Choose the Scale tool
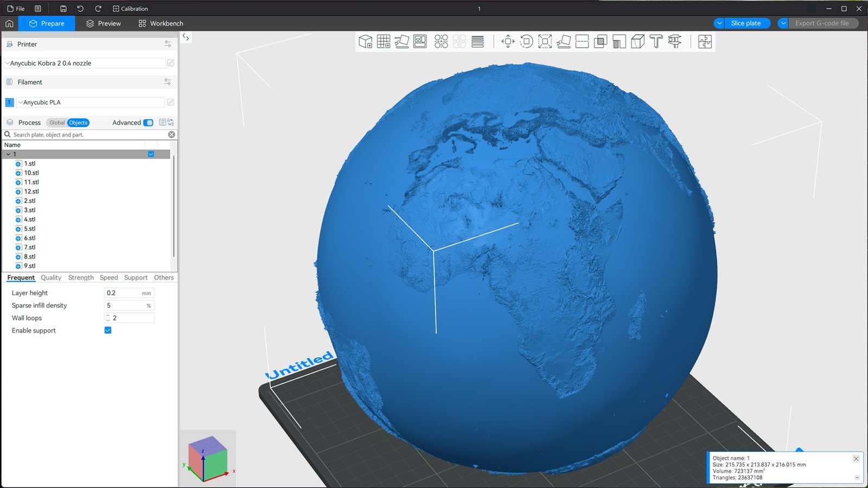The image size is (868, 488). point(545,42)
